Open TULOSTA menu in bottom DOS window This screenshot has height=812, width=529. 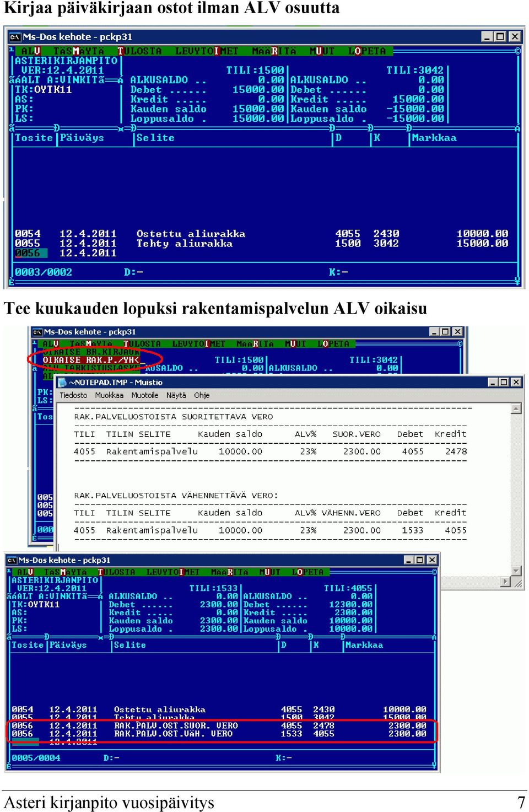[x=116, y=572]
